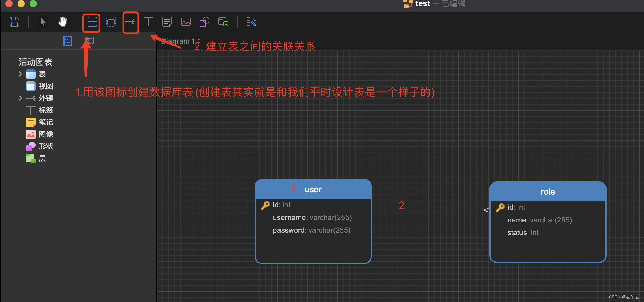
Task: Select the layer tool in toolbar
Action: (223, 22)
